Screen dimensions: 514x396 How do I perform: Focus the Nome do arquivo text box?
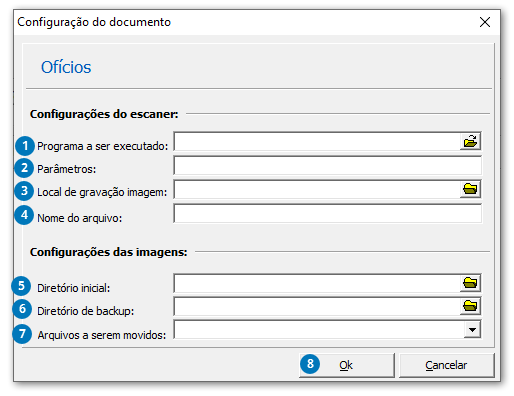[x=328, y=213]
